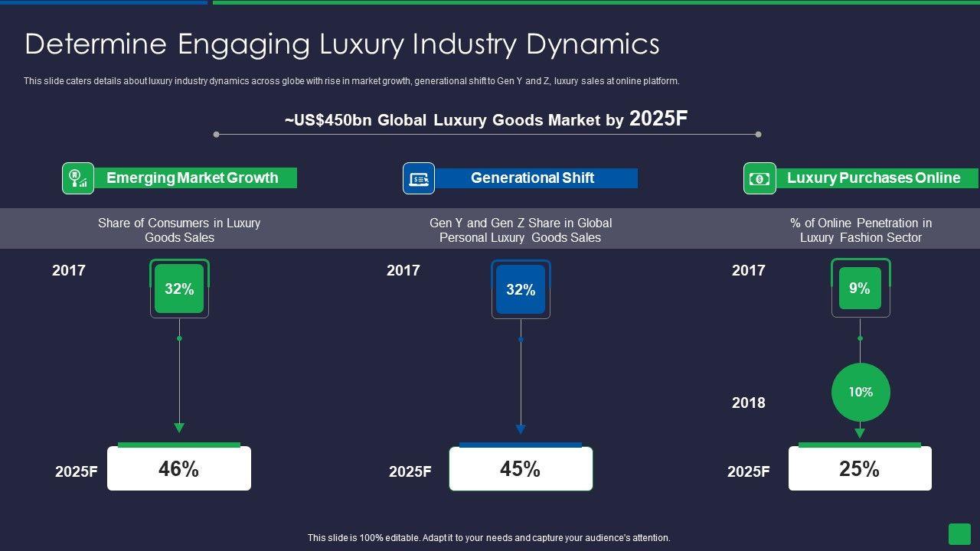The height and width of the screenshot is (551, 980).
Task: Select the green 10% circle
Action: 860,392
